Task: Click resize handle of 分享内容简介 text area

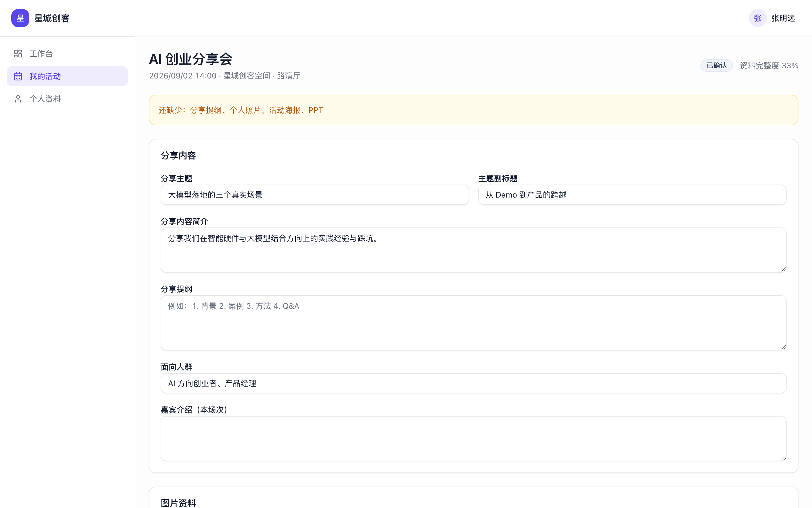Action: (784, 270)
